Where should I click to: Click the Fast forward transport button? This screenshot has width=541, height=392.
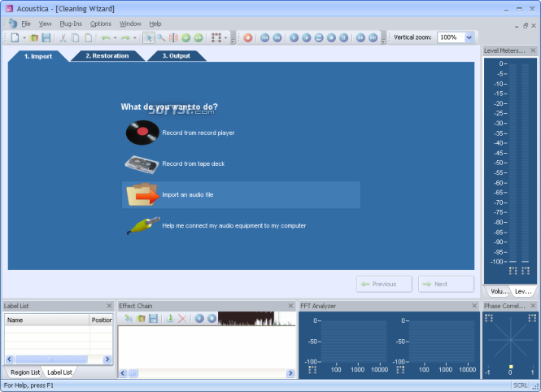[360, 37]
